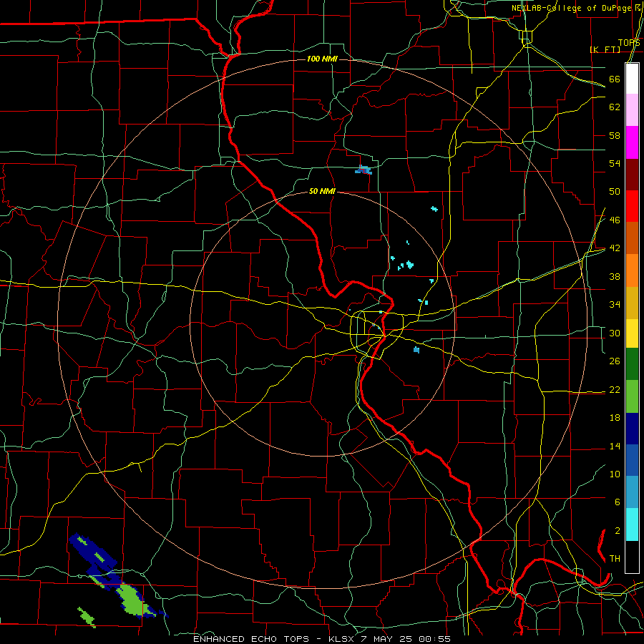644x644 pixels.
Task: Click the white swatch in the tops legend
Action: [x=632, y=79]
